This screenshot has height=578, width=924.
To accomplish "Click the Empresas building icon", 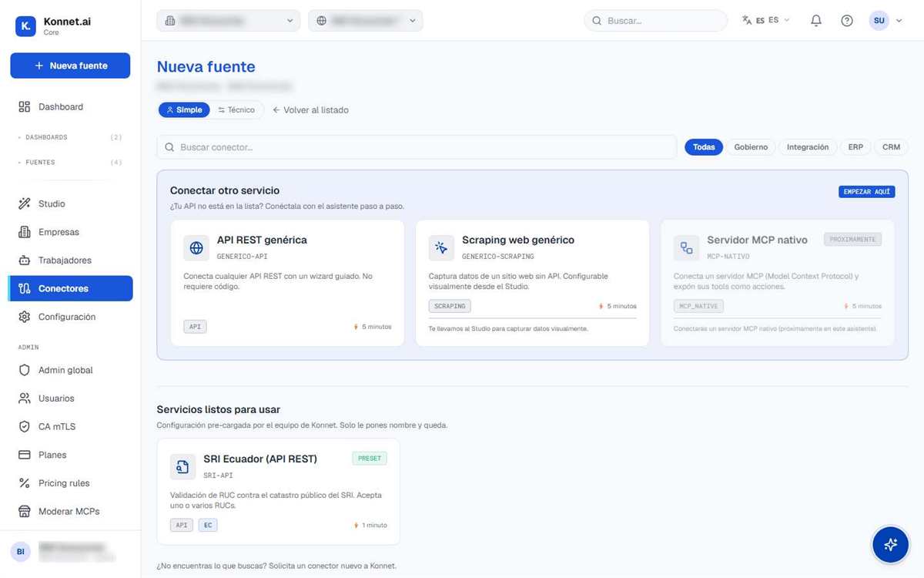I will coord(24,232).
